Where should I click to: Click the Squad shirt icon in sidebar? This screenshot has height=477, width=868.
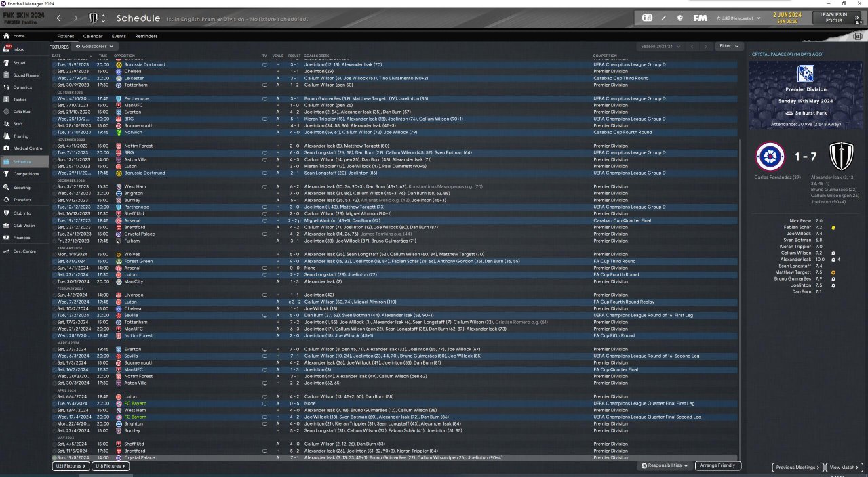pyautogui.click(x=7, y=62)
